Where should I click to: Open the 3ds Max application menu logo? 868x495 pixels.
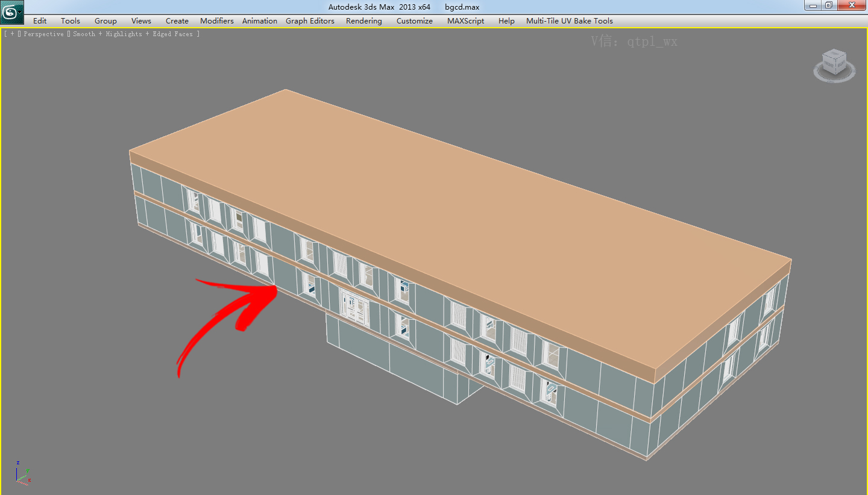12,12
